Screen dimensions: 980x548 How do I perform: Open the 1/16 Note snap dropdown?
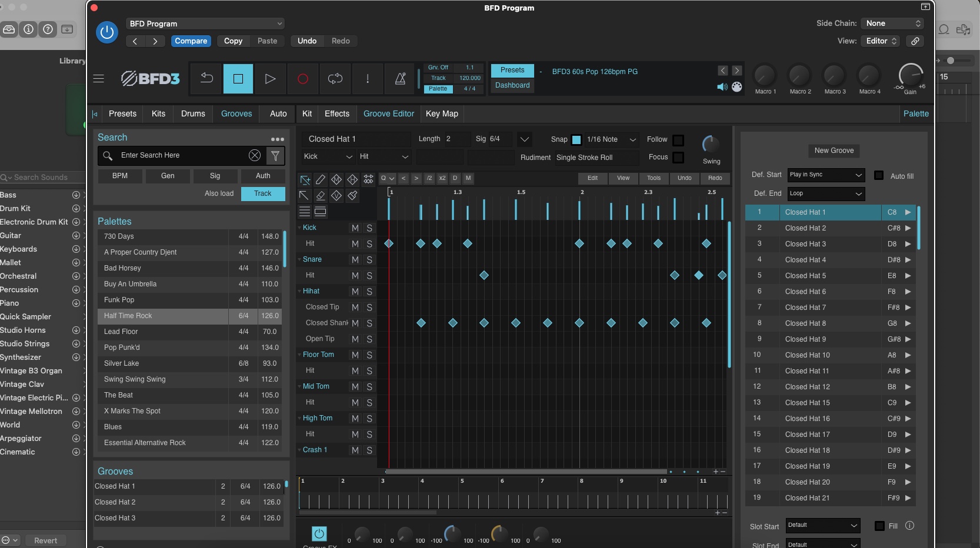(x=612, y=140)
